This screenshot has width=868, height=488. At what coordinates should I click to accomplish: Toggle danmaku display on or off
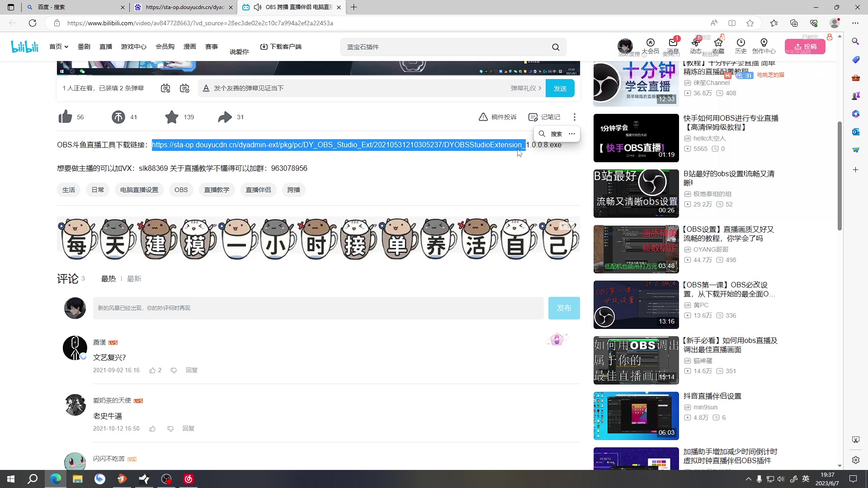tap(165, 88)
